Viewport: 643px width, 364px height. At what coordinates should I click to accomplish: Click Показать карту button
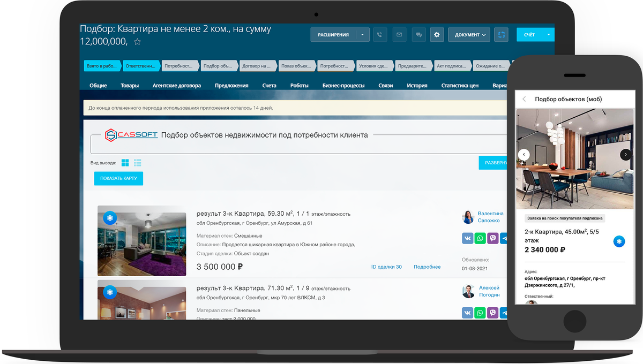[118, 178]
